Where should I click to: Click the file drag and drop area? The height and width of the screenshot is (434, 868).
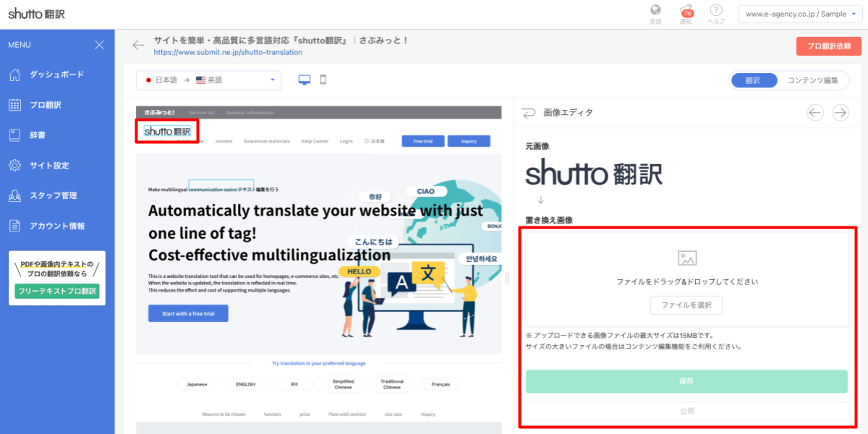click(x=686, y=279)
